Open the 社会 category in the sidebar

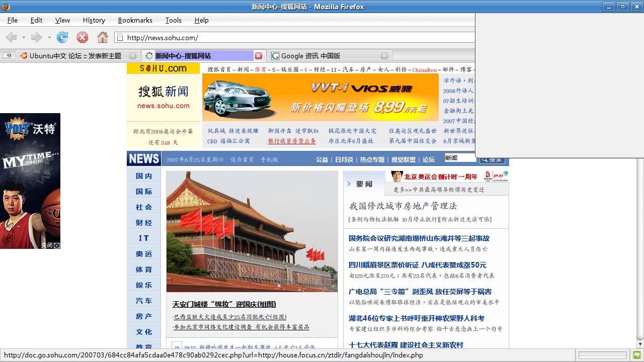[x=144, y=207]
